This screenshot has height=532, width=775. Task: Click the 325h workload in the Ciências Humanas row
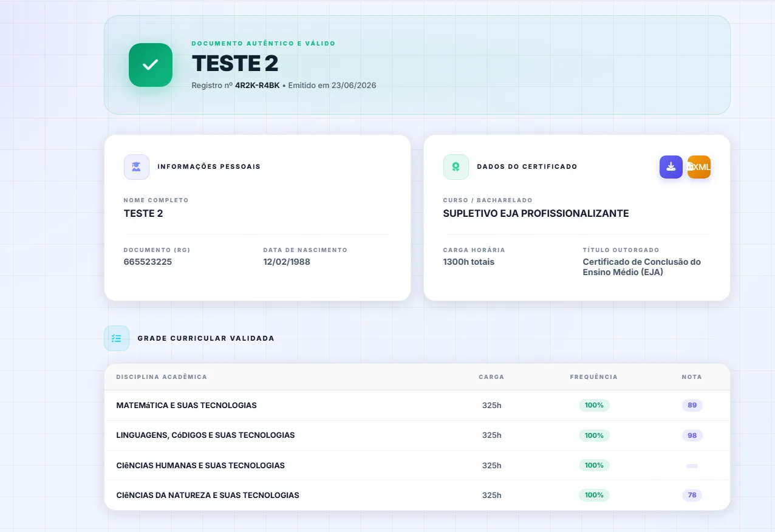coord(492,466)
